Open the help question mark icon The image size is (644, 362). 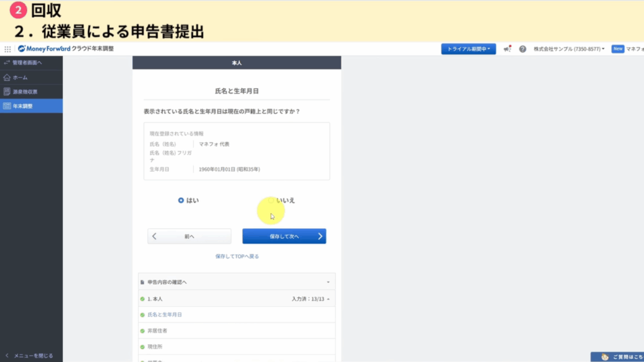coord(523,49)
